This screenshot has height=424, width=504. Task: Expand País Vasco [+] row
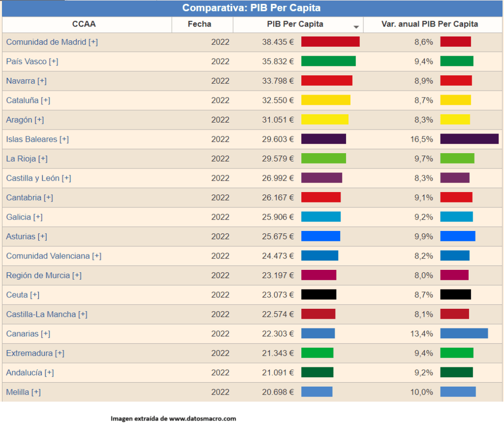click(32, 62)
